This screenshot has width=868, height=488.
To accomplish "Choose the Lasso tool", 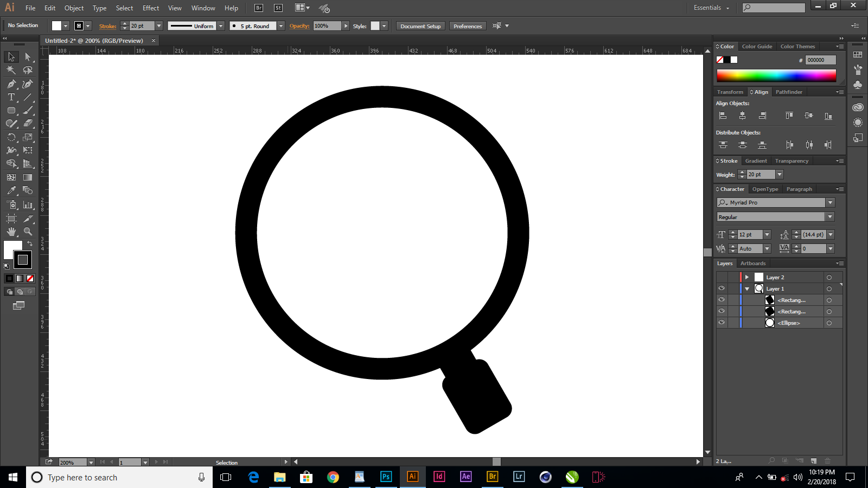I will tap(28, 70).
